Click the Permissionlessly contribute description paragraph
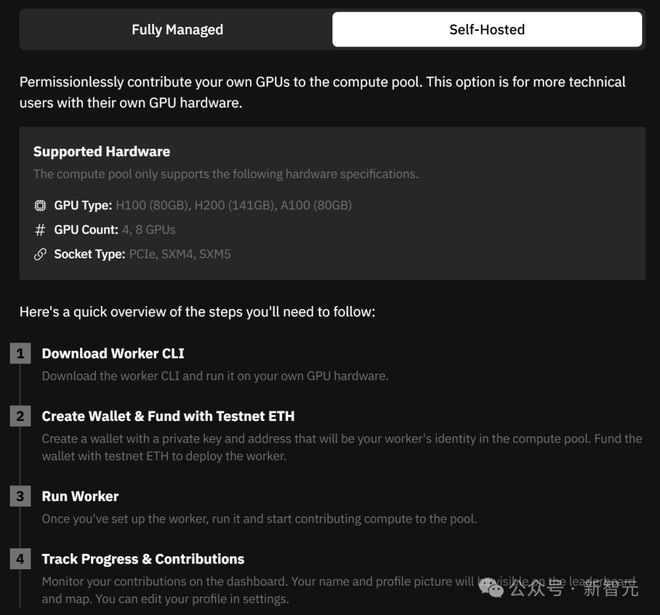 322,92
